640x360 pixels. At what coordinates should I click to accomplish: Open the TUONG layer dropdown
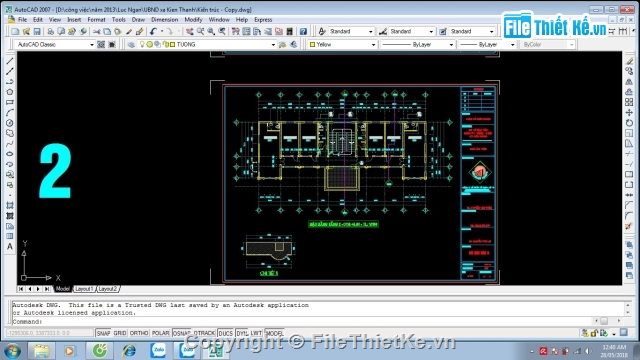(x=273, y=44)
